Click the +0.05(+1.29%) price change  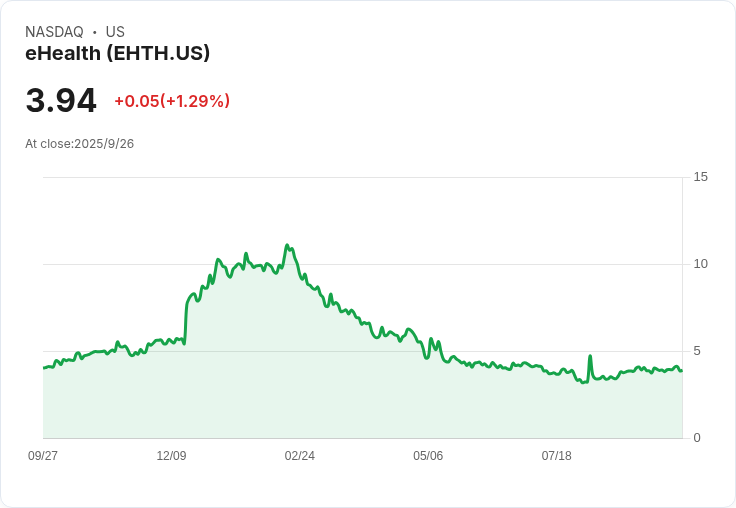(172, 101)
